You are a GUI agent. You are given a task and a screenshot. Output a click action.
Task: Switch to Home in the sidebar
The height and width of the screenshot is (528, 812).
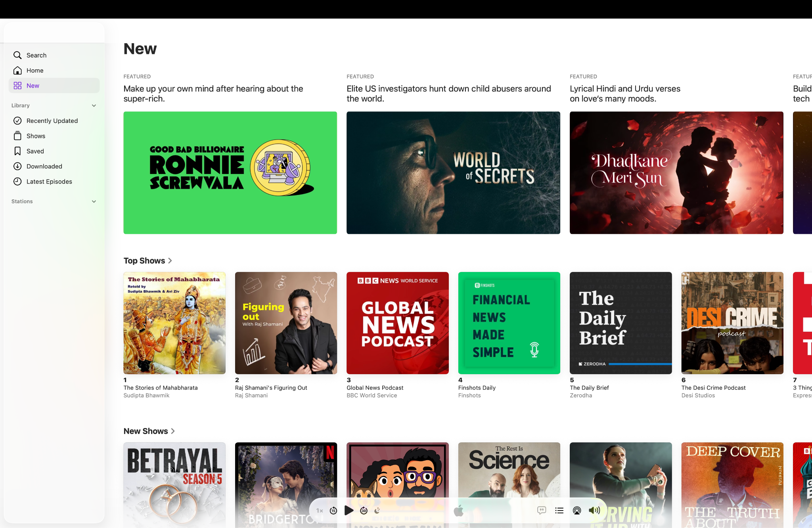click(x=35, y=70)
